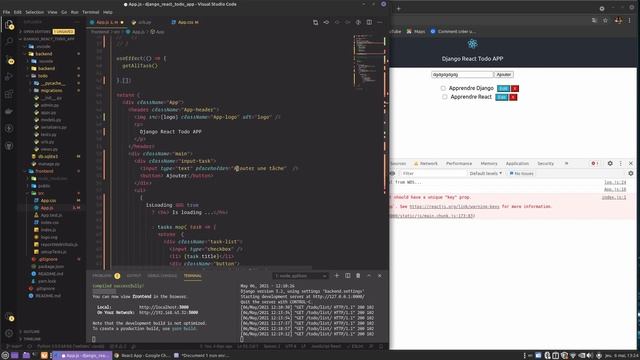Open App.css file in Explorer
Screen dimensions: 640x360
(48, 200)
